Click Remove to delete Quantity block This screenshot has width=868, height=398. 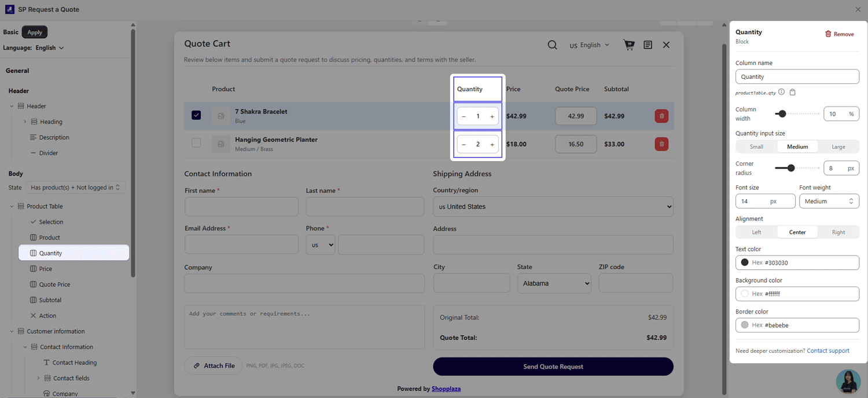click(839, 34)
